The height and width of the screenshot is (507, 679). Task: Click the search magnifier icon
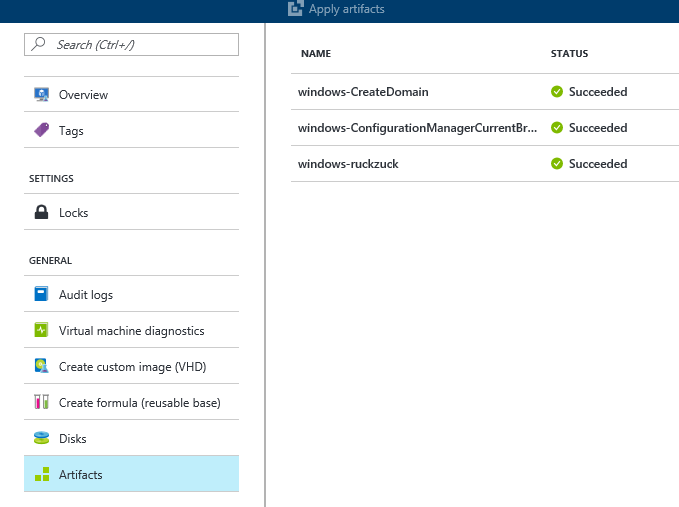click(39, 43)
